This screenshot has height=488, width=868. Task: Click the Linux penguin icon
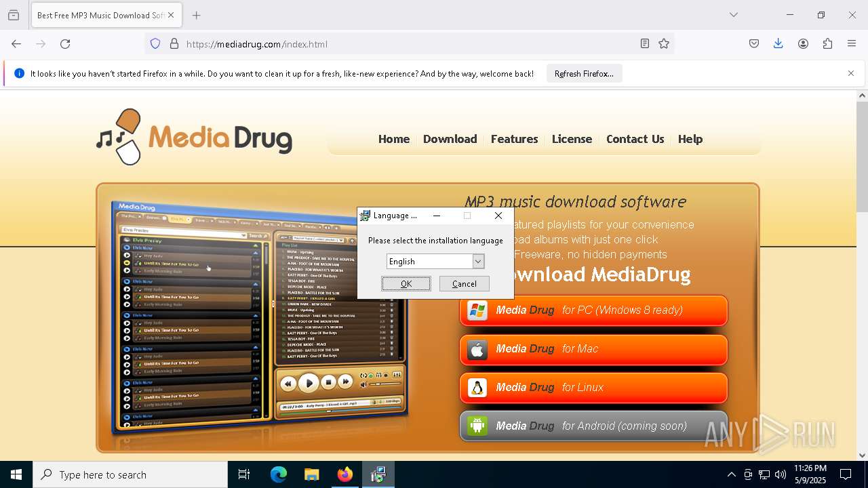tap(477, 388)
